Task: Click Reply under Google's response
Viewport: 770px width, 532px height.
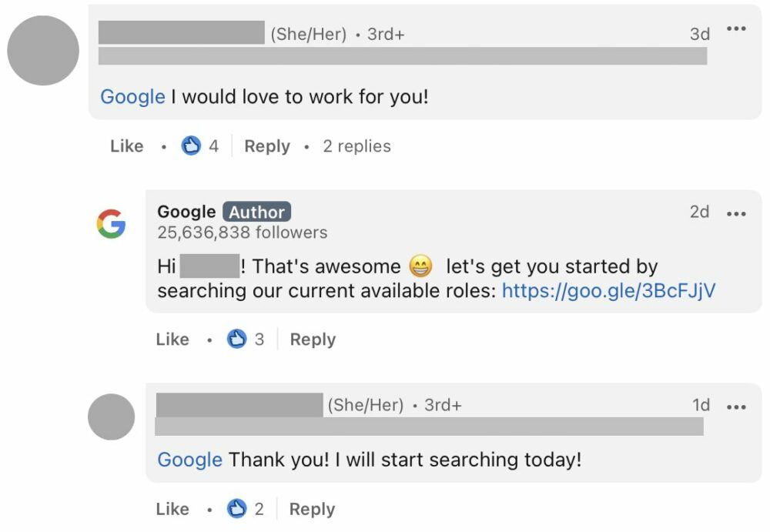Action: point(313,339)
